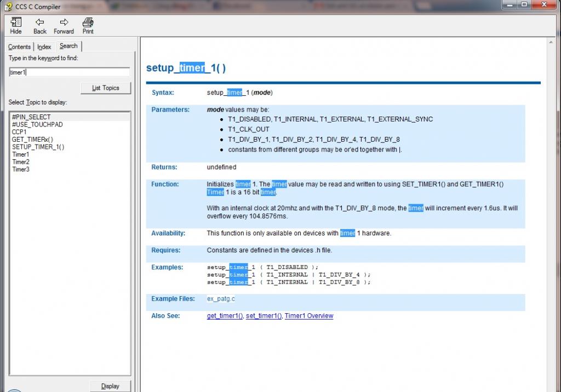Viewport: 561px width, 392px height.
Task: Switch to the Index tab
Action: click(x=44, y=47)
